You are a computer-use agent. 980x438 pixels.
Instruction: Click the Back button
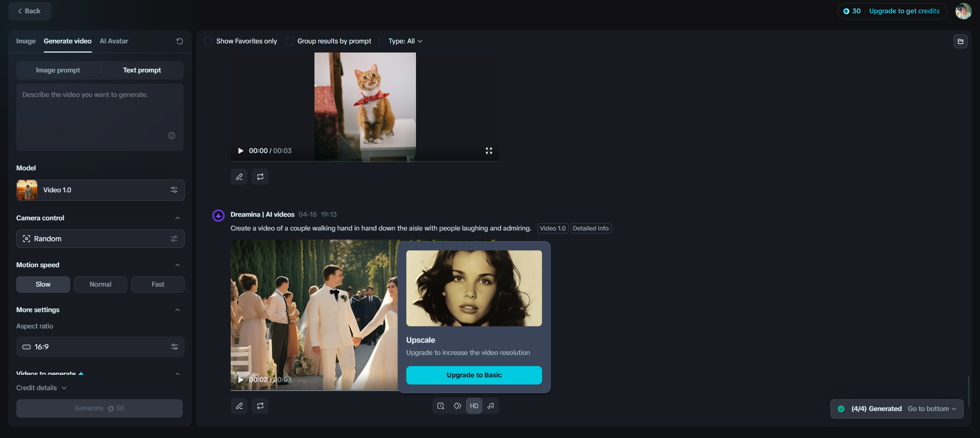coord(29,11)
